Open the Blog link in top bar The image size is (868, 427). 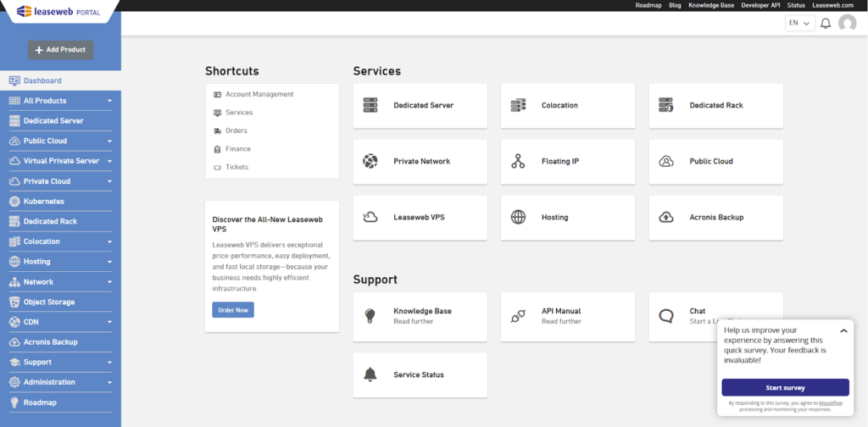[675, 5]
